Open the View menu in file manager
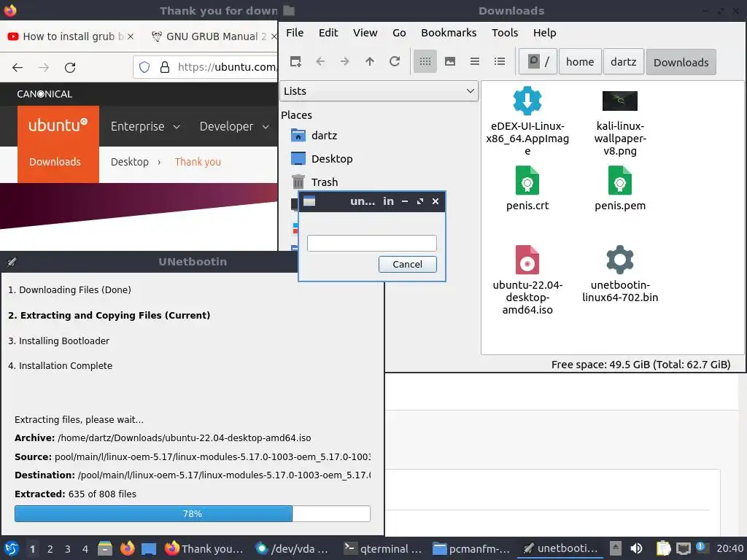The image size is (747, 560). tap(365, 33)
